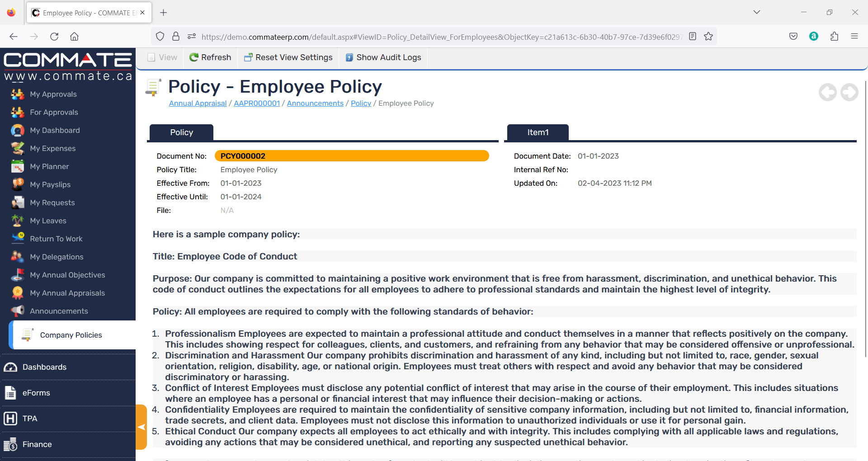Click Title: Employee Code of Conduct
This screenshot has height=461, width=868.
click(225, 256)
